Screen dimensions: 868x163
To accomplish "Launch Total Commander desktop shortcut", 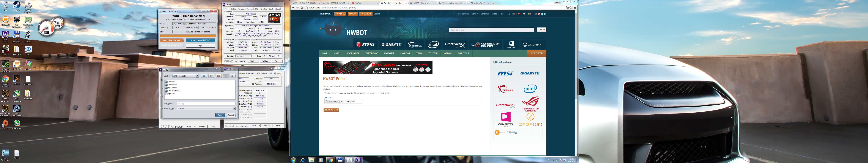I will click(17, 36).
